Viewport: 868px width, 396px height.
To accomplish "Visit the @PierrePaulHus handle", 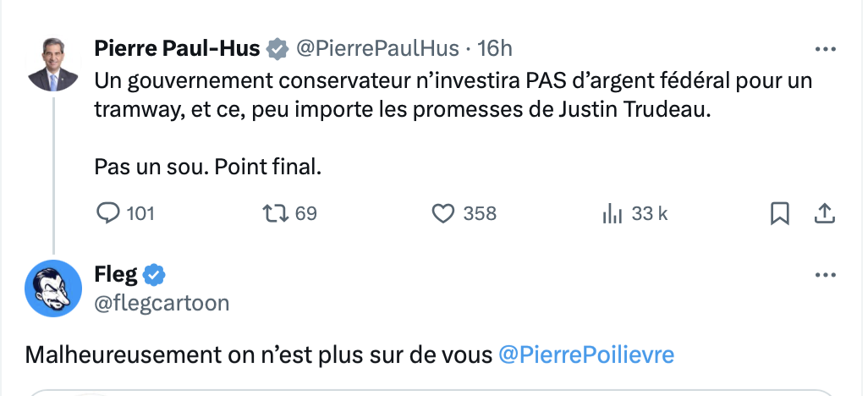I will point(377,49).
